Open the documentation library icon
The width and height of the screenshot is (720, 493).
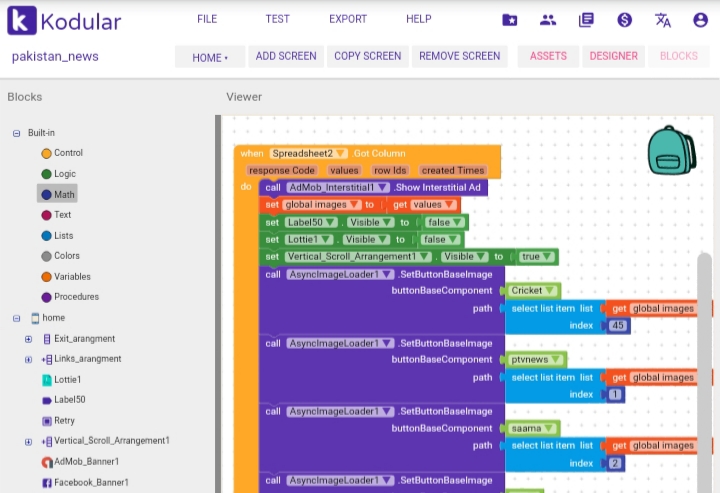[x=586, y=20]
